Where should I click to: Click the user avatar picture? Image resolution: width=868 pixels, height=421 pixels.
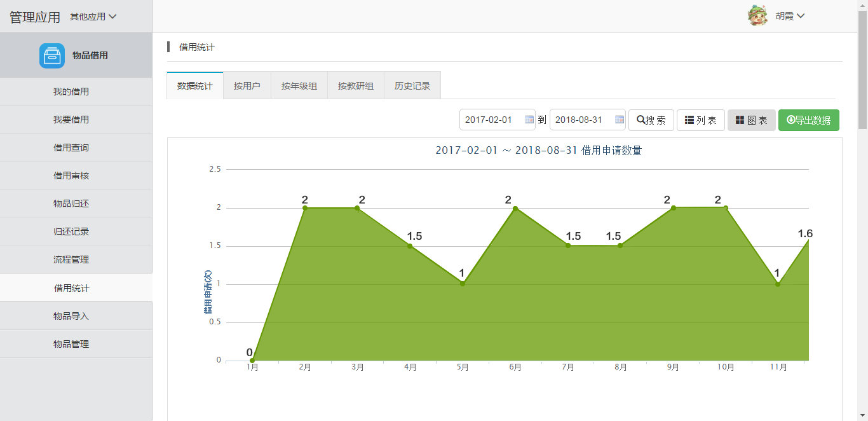tap(757, 16)
